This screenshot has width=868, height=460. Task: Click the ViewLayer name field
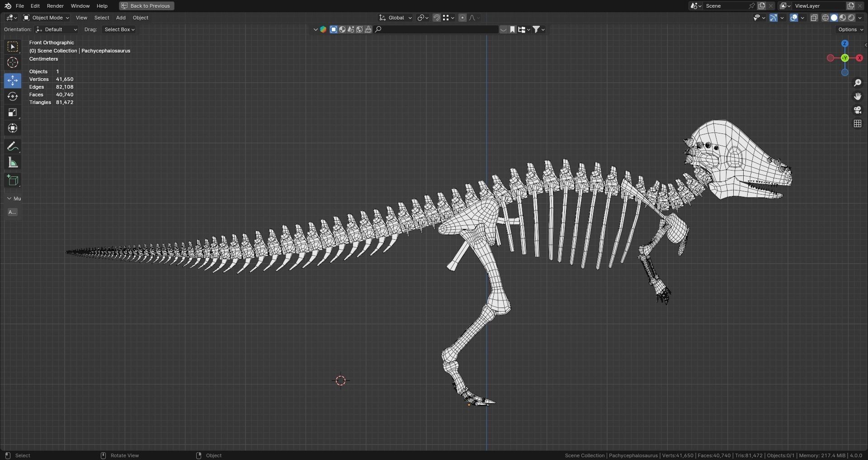pos(818,6)
